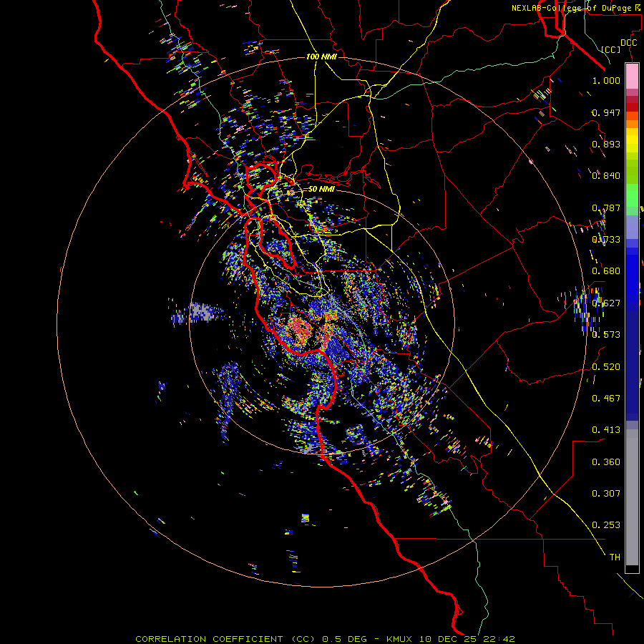Select the 0.360 scale value
The image size is (644, 644).
coord(606,462)
